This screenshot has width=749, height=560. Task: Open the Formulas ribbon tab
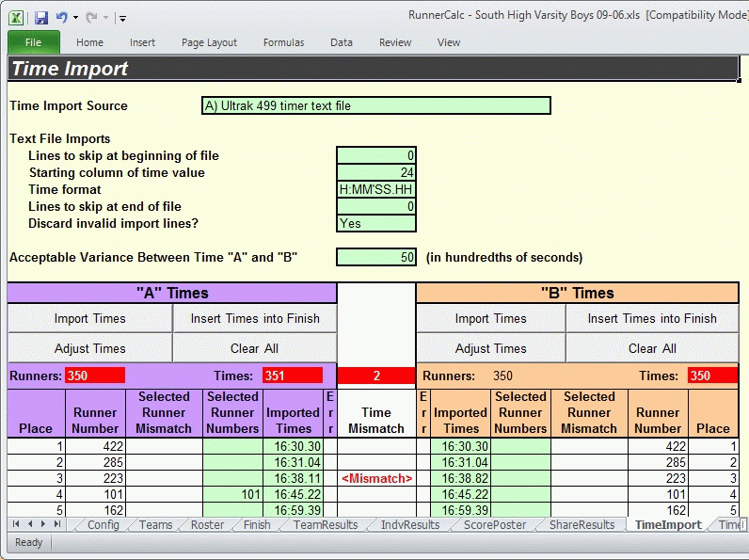click(x=284, y=42)
